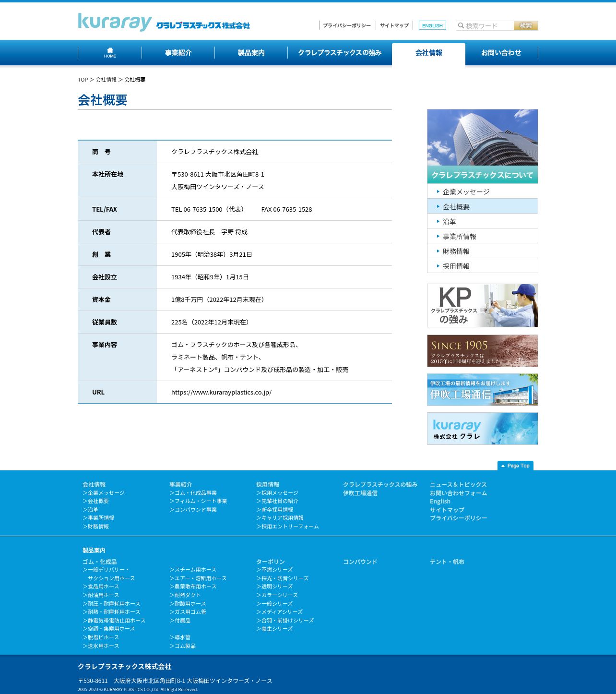
Task: Open footer link 沿革
Action: [x=91, y=510]
